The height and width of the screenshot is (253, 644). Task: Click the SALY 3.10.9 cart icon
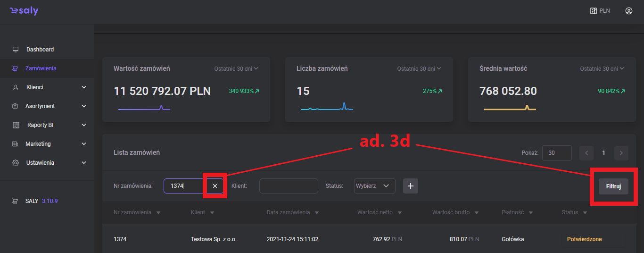pyautogui.click(x=16, y=201)
